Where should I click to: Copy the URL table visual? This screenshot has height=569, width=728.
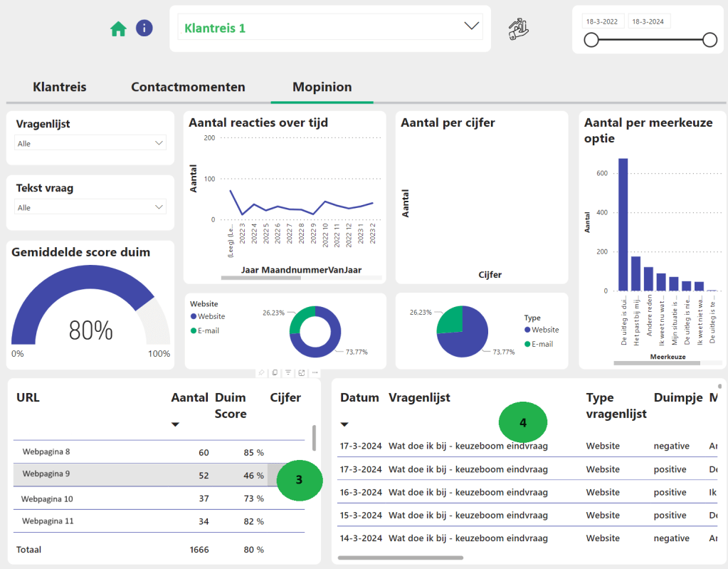click(275, 372)
